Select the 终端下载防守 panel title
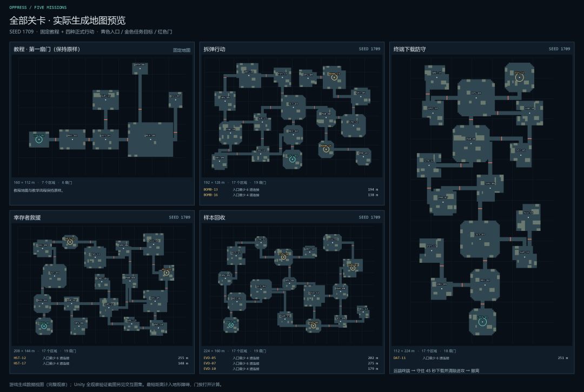The image size is (584, 392). [410, 49]
